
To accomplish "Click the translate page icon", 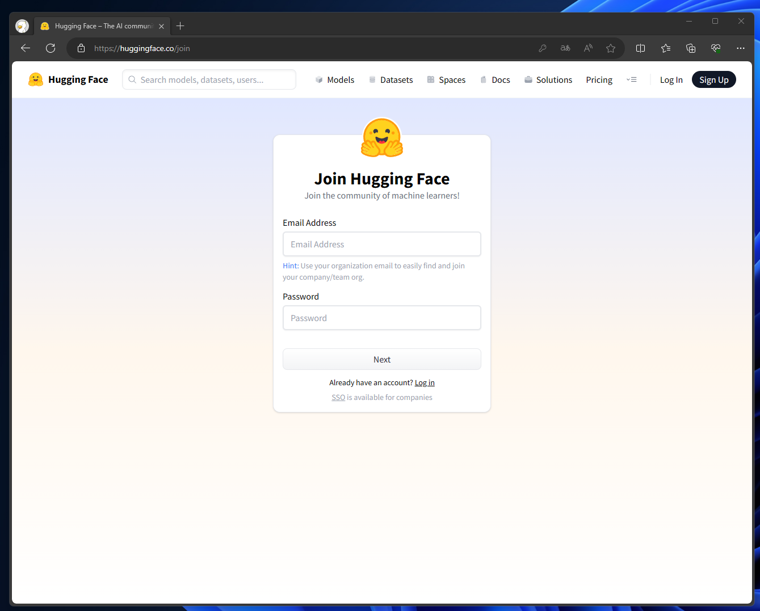I will click(x=565, y=48).
